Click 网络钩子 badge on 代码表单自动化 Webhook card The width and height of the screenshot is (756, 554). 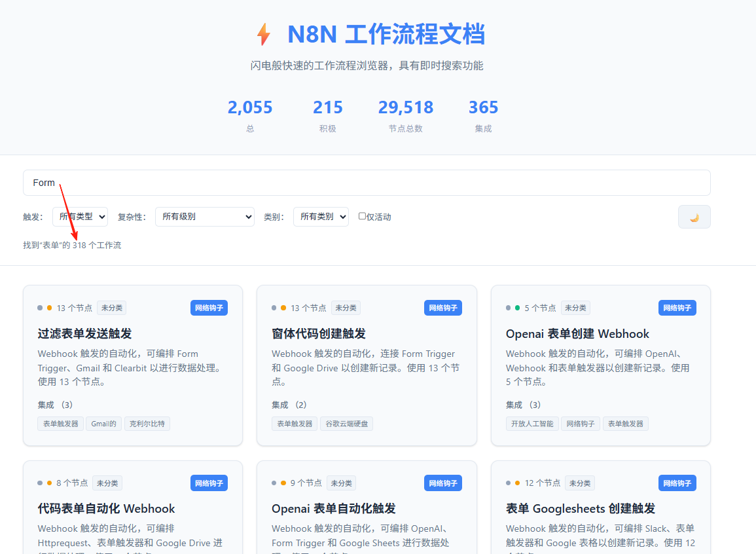point(209,483)
